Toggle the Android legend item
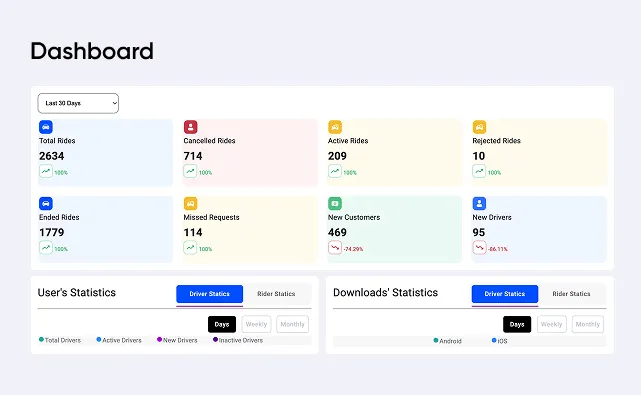The height and width of the screenshot is (395, 641). pos(448,341)
